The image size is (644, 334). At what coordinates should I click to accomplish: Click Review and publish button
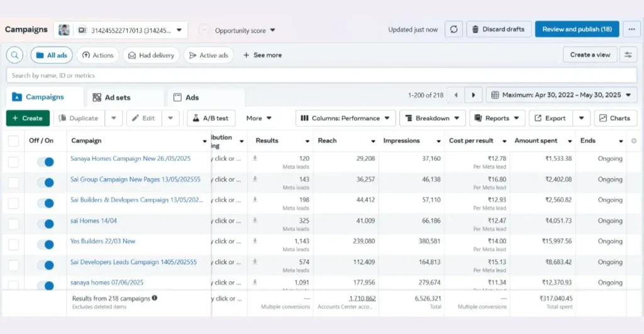(x=577, y=30)
